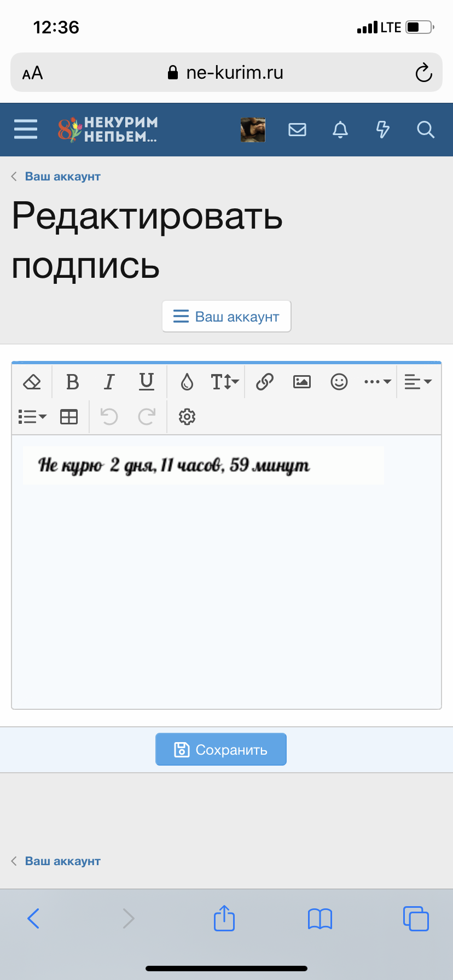Open the hamburger navigation menu
This screenshot has height=980, width=453.
pyautogui.click(x=26, y=130)
